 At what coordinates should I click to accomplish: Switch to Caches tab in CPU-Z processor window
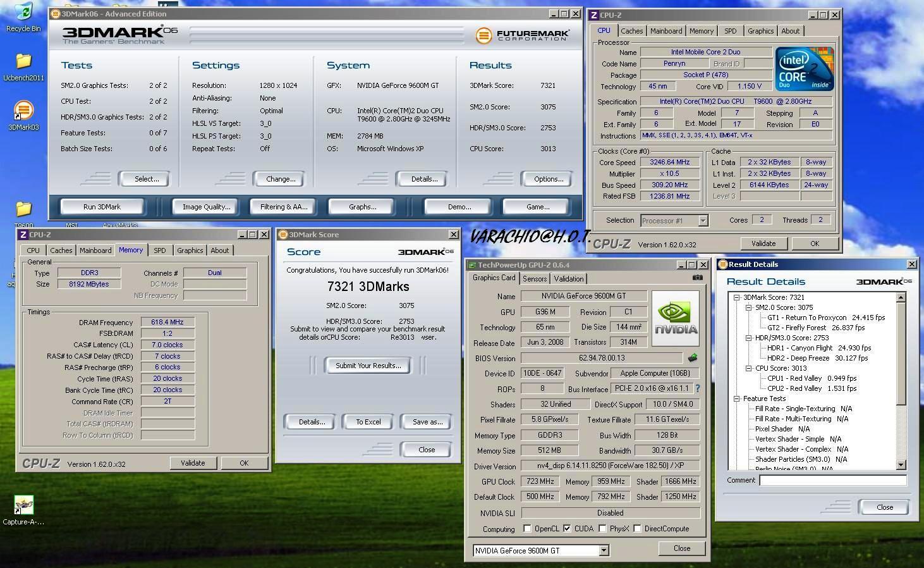point(631,31)
